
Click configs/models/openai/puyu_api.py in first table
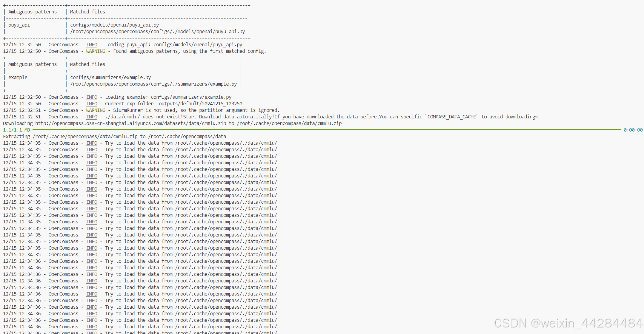click(114, 25)
